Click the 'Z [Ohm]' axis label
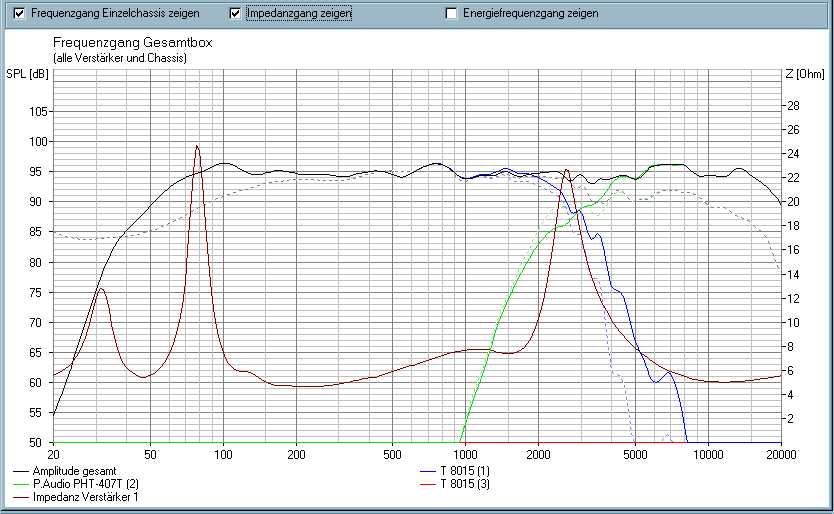 [805, 74]
